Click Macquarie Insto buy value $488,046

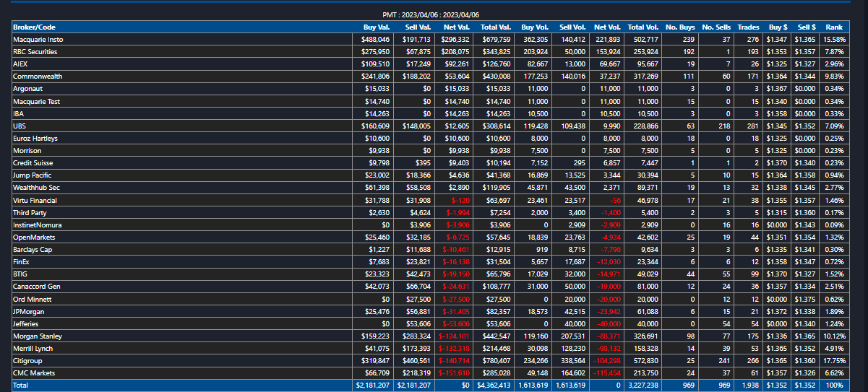[376, 39]
